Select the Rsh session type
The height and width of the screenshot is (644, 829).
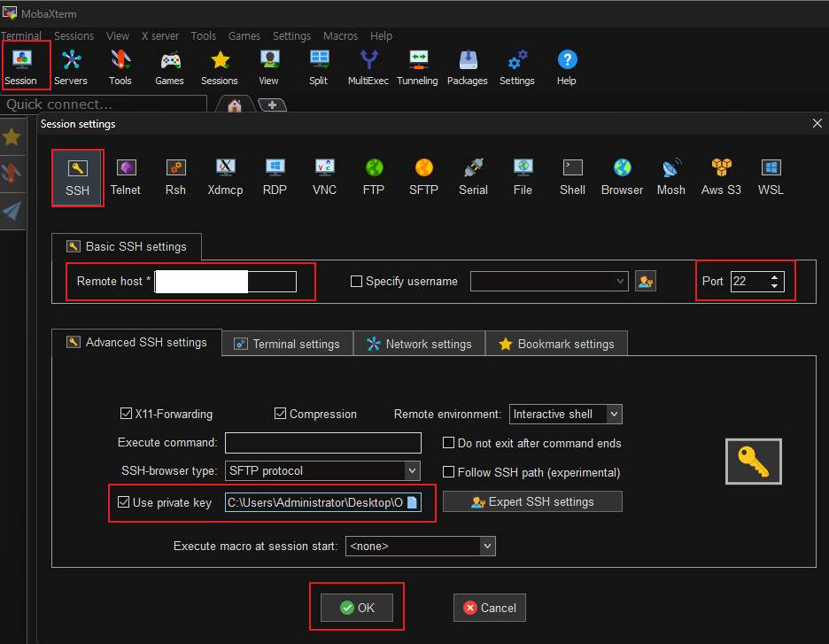tap(175, 178)
